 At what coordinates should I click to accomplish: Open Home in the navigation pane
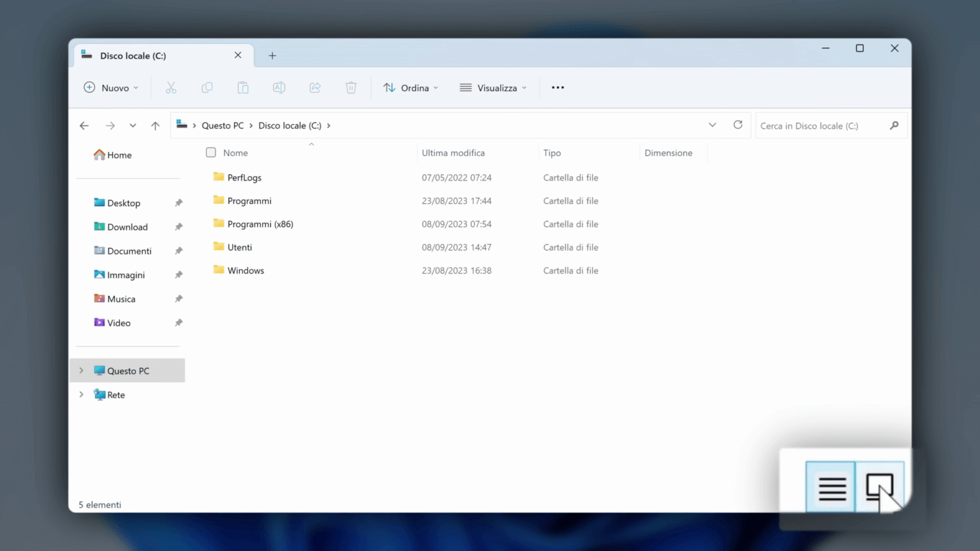coord(112,155)
